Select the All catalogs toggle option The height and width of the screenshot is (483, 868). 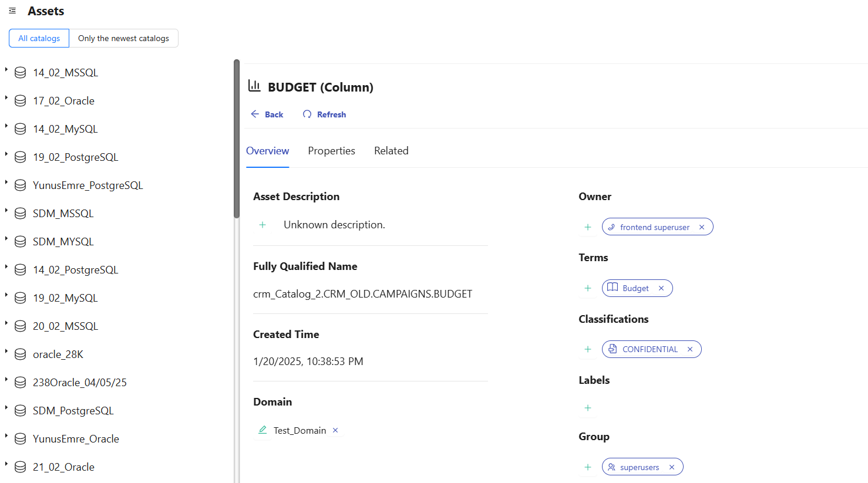coord(39,38)
